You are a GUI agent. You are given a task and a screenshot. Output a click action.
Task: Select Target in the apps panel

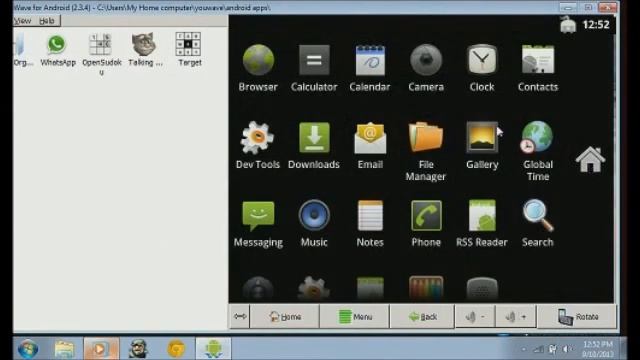pos(189,49)
